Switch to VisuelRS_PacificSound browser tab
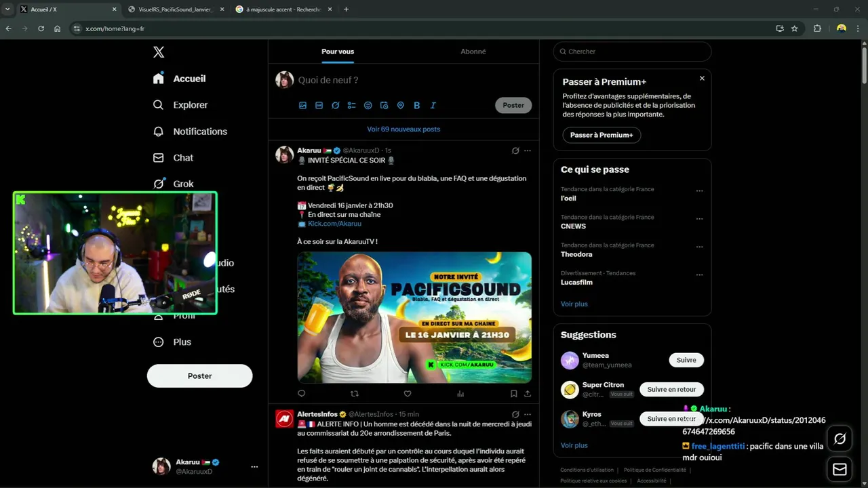The height and width of the screenshot is (488, 868). 175,9
